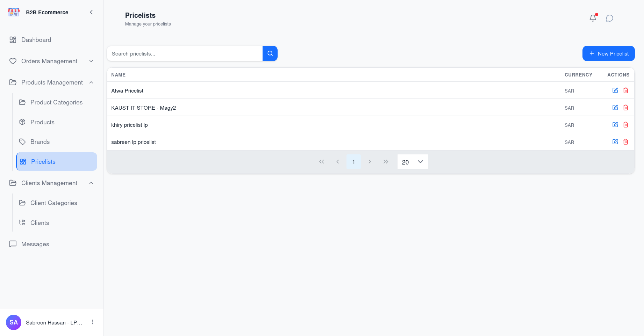
Task: Create a New Pricelist
Action: pos(609,53)
